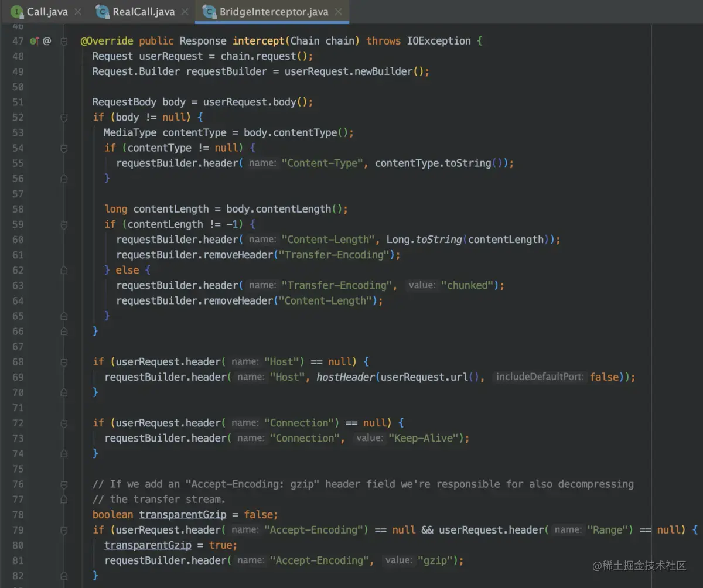Click the hostHeader call on line 69
The width and height of the screenshot is (703, 588).
click(x=346, y=377)
